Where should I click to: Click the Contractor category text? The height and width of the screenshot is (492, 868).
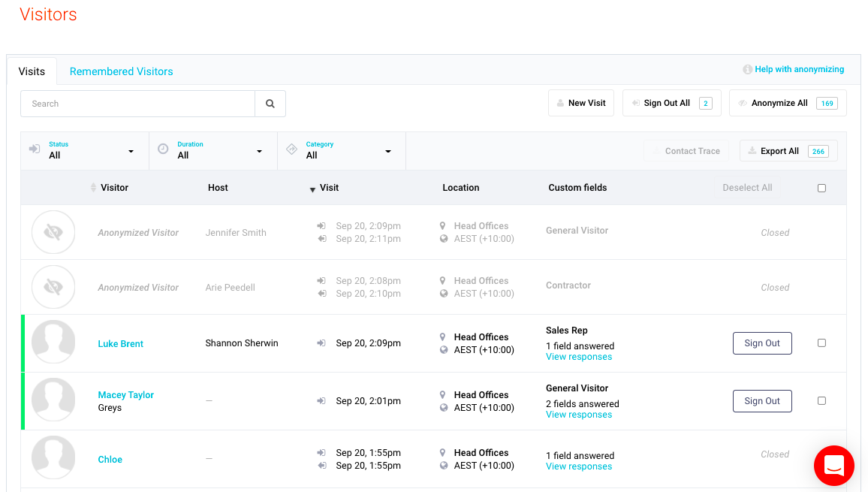tap(568, 285)
